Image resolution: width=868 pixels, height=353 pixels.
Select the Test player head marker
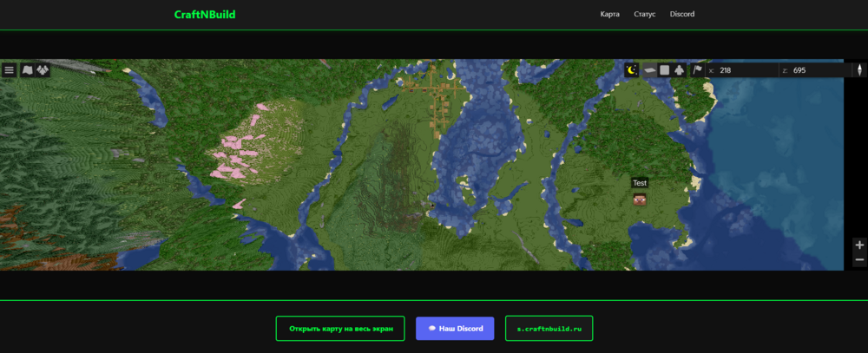[x=640, y=199]
